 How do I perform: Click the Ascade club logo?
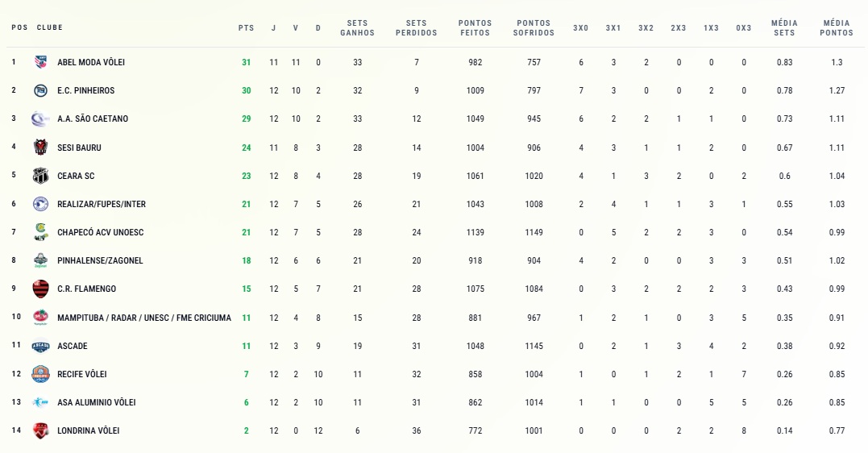[40, 346]
